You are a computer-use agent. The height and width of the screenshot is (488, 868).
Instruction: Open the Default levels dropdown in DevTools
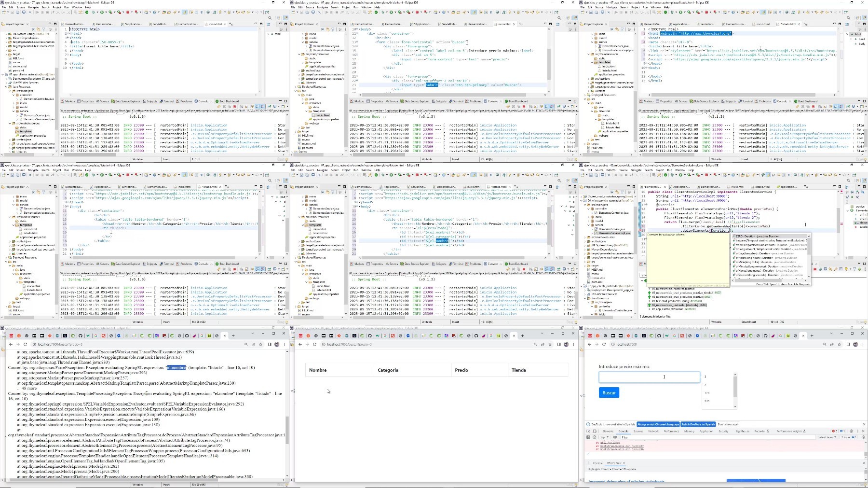pos(827,437)
